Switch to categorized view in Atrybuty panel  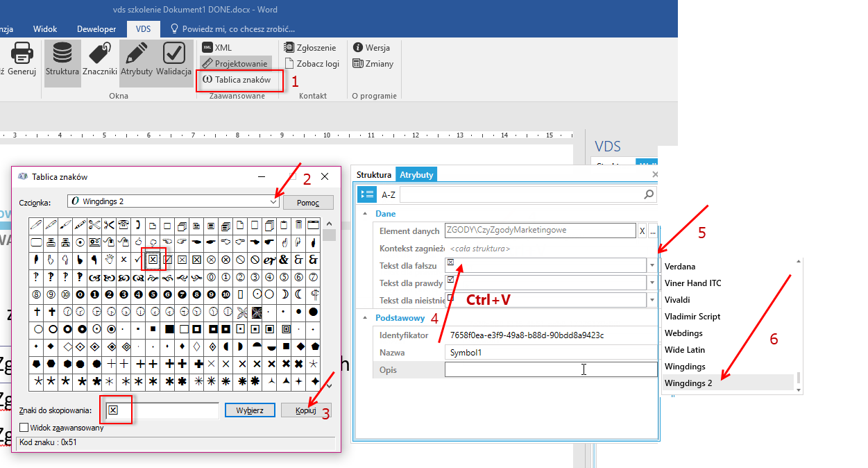coord(366,194)
